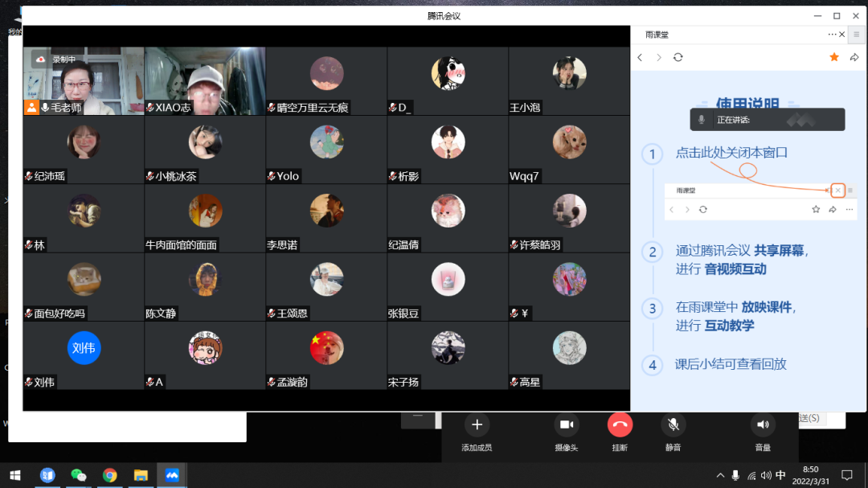Go back in the 雨课堂 panel
This screenshot has height=488, width=868.
(640, 58)
